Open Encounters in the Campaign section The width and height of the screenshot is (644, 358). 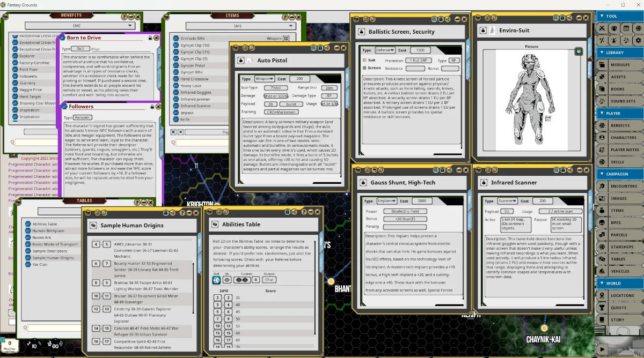point(620,186)
